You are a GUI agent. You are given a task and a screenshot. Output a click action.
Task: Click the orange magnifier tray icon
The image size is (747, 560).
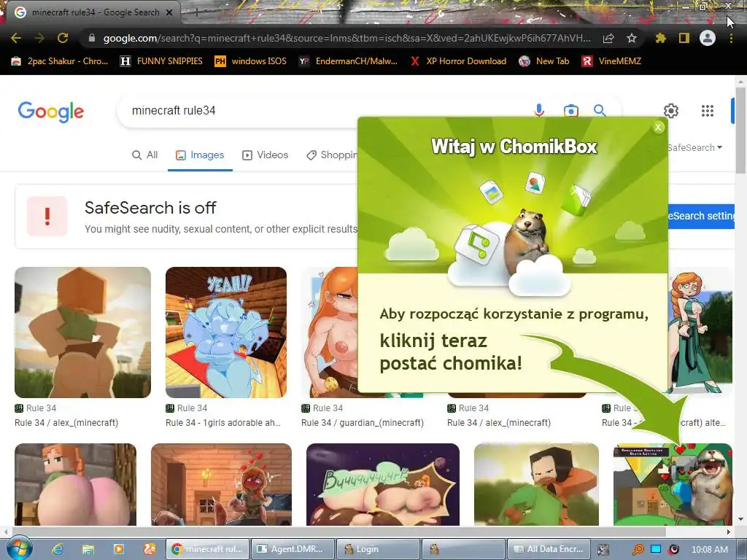point(638,549)
